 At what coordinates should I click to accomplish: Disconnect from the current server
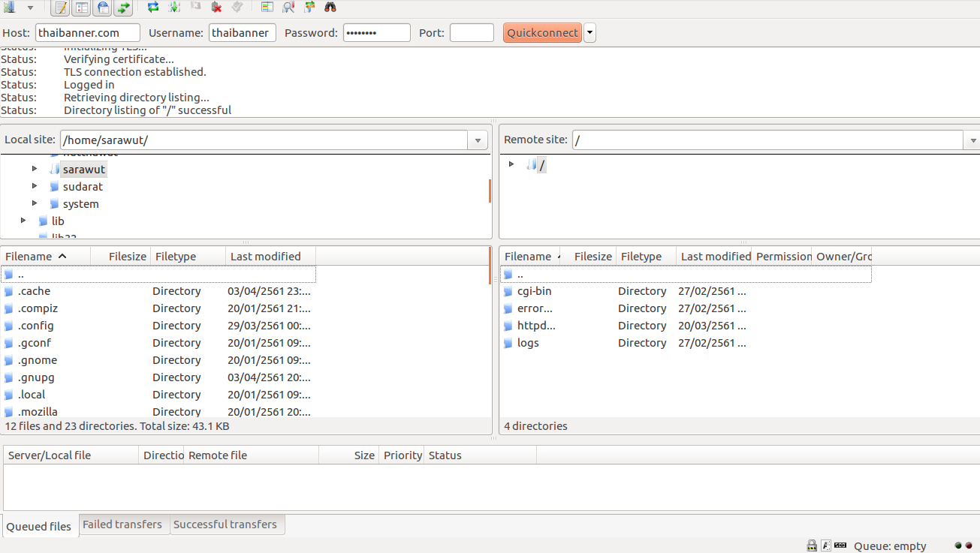point(216,8)
